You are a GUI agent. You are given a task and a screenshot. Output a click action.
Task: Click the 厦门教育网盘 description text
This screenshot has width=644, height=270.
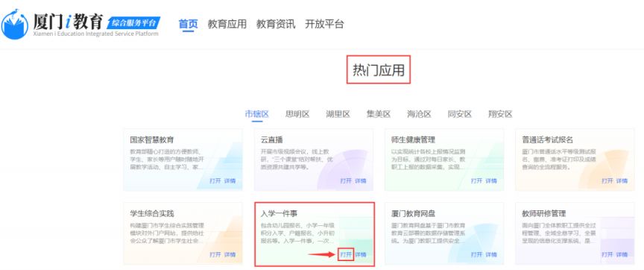click(x=429, y=233)
